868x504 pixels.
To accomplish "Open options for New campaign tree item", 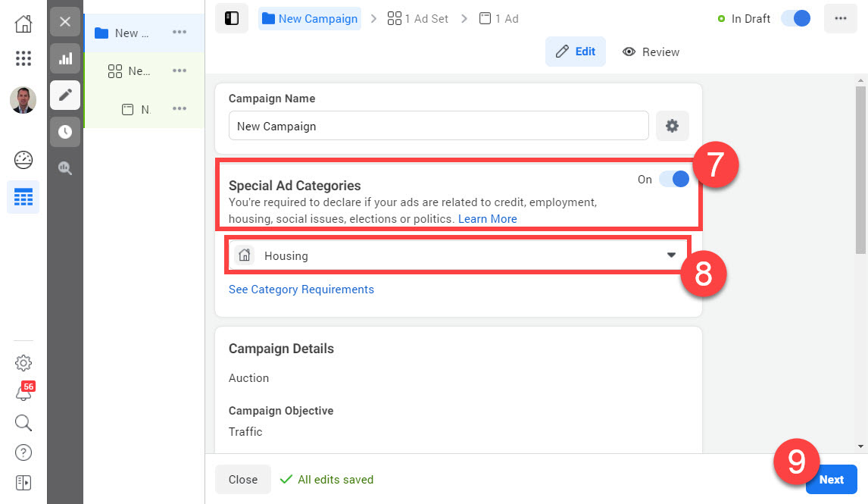I will coord(180,33).
